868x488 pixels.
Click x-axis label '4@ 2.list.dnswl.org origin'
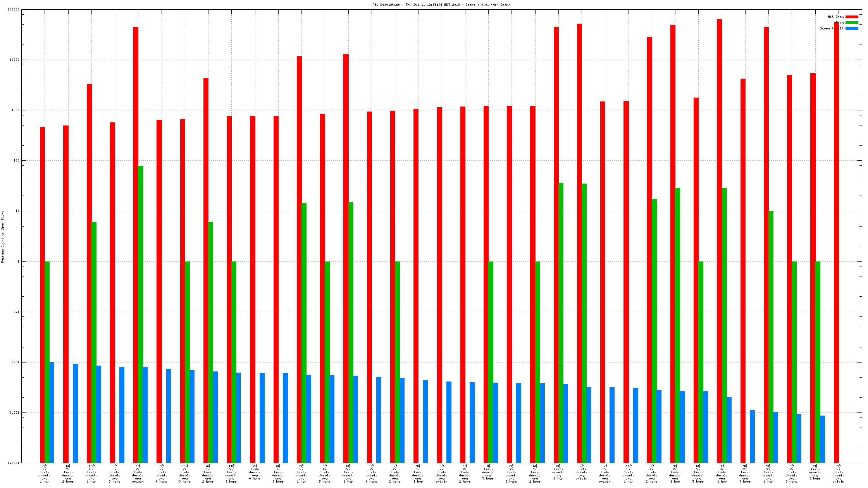pyautogui.click(x=138, y=474)
